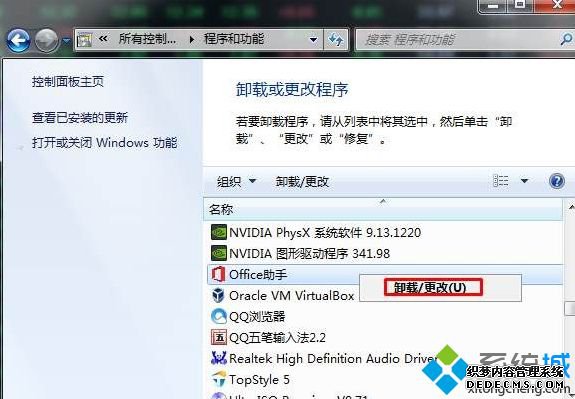This screenshot has width=575, height=399.
Task: Click NVIDIA PhysX program icon
Action: (219, 233)
